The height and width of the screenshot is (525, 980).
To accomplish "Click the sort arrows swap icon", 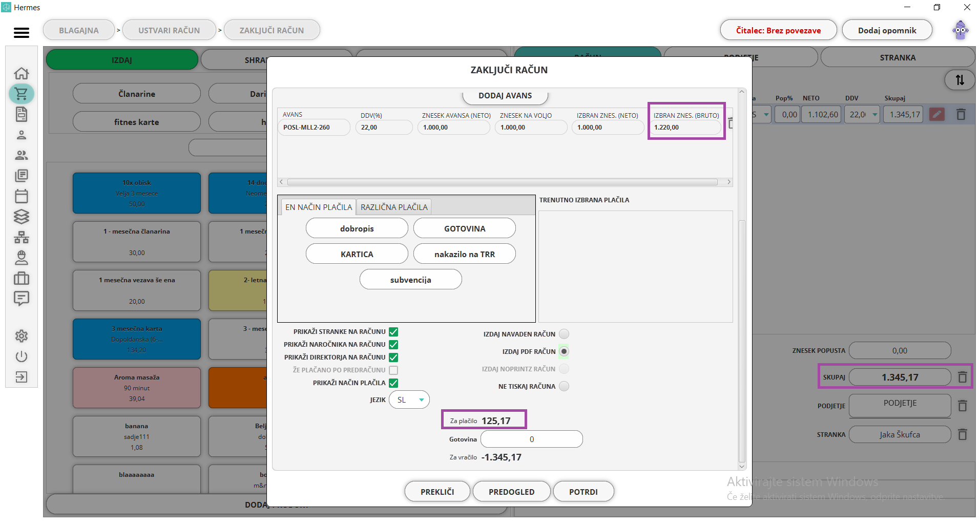I will pos(960,80).
